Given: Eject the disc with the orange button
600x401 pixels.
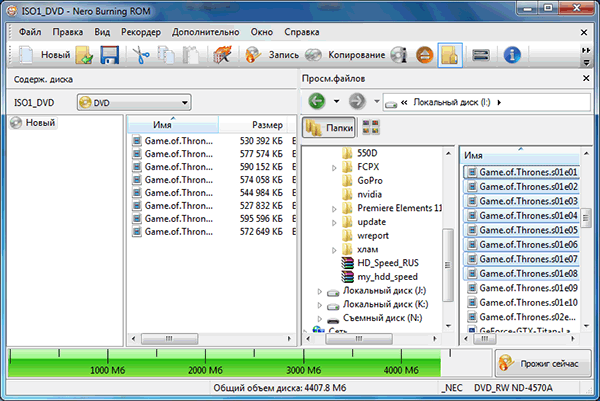Looking at the screenshot, I should tap(424, 55).
